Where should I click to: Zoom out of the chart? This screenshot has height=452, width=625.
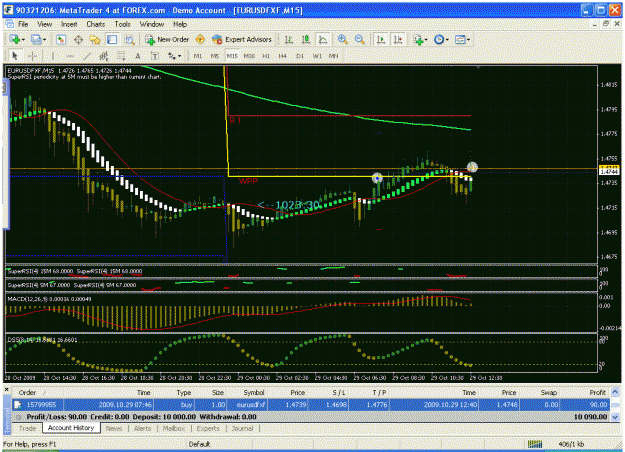coord(360,39)
